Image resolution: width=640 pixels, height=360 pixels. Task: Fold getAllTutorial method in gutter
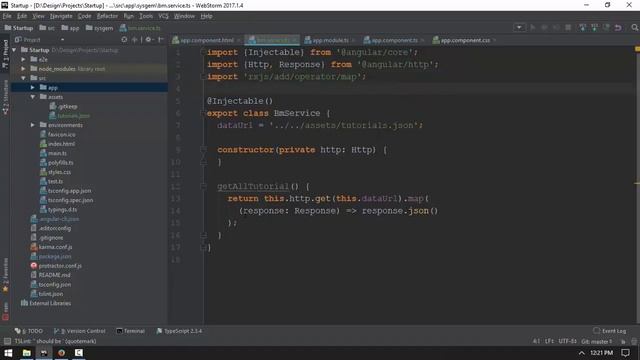[x=203, y=187]
